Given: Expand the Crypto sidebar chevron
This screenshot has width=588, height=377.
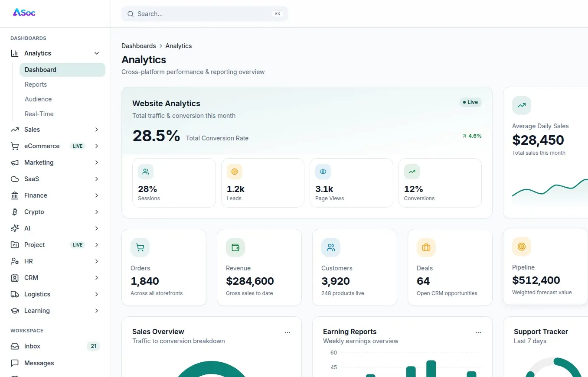Looking at the screenshot, I should coord(97,212).
